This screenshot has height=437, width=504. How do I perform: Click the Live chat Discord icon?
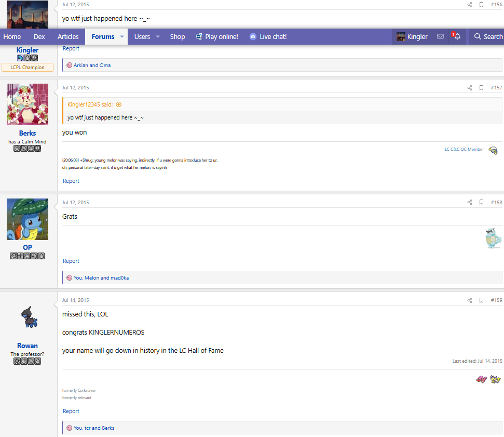pyautogui.click(x=253, y=37)
